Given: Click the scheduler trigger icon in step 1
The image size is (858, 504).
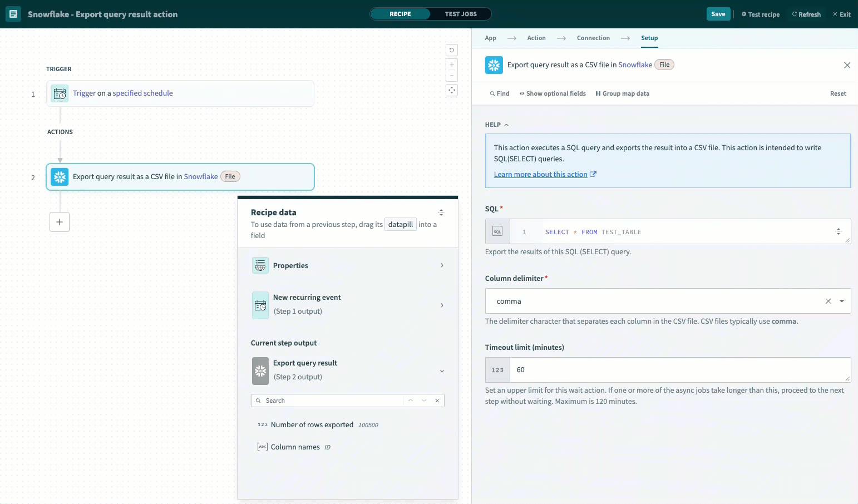Looking at the screenshot, I should pyautogui.click(x=60, y=94).
